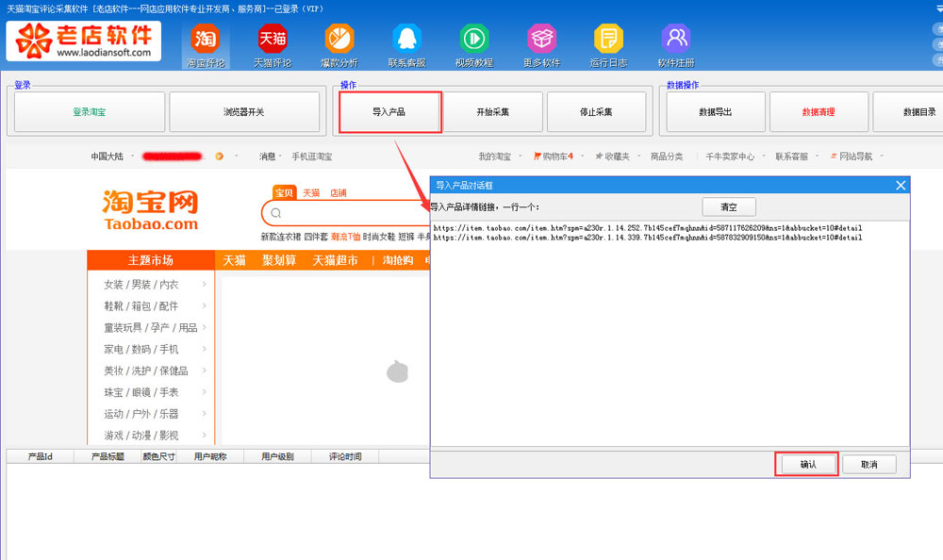Image resolution: width=943 pixels, height=560 pixels.
Task: Click the 产品Id column header
Action: click(x=41, y=456)
